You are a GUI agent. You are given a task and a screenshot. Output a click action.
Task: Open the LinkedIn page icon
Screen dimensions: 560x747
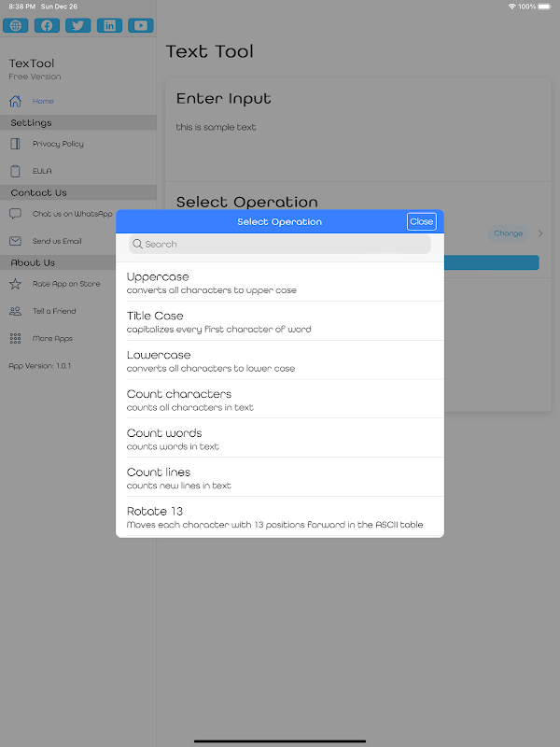click(x=109, y=26)
